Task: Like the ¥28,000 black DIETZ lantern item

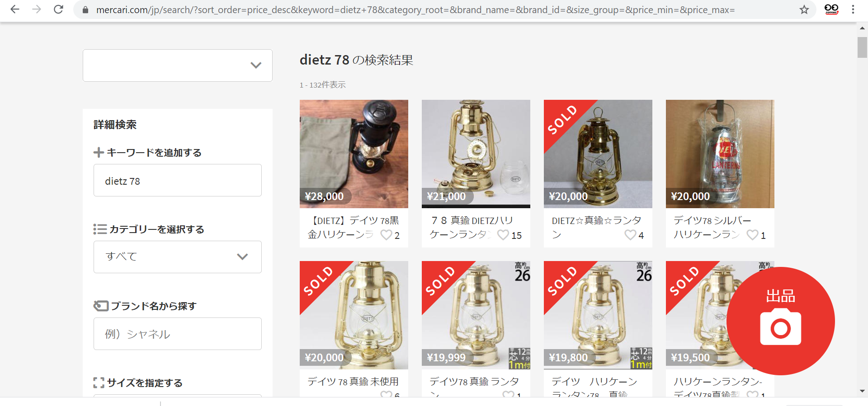Action: click(387, 235)
